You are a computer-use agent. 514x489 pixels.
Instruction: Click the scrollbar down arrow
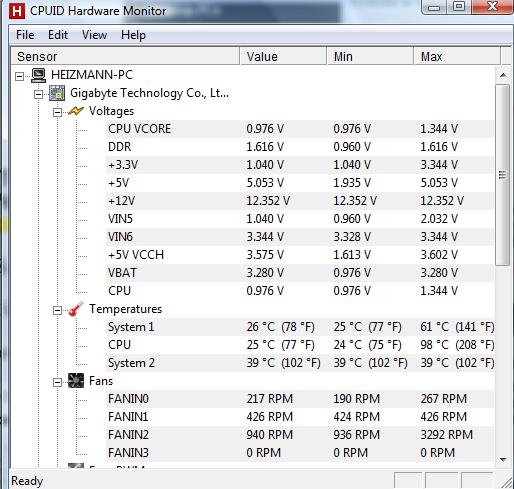click(x=503, y=459)
